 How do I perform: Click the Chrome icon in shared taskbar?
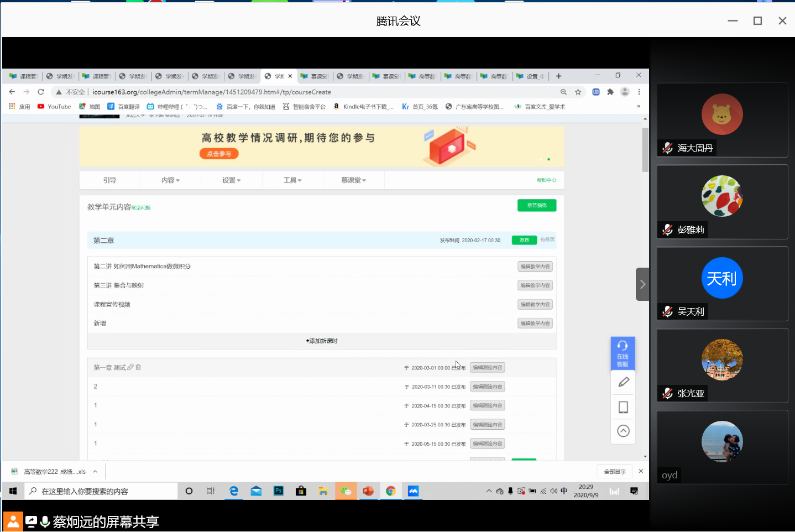coord(391,491)
